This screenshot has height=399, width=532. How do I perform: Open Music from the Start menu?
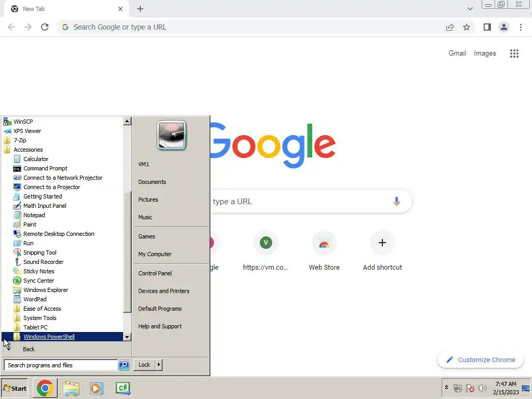click(x=145, y=217)
